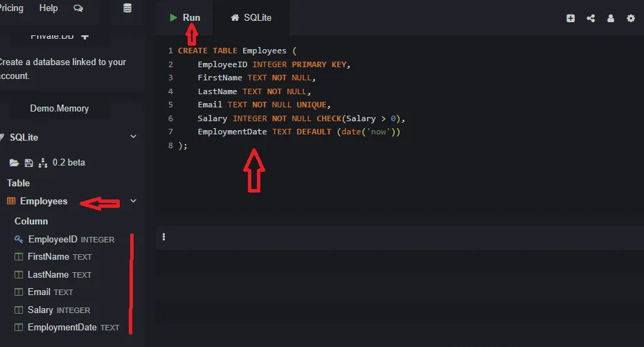
Task: Click the user account icon
Action: pyautogui.click(x=611, y=19)
